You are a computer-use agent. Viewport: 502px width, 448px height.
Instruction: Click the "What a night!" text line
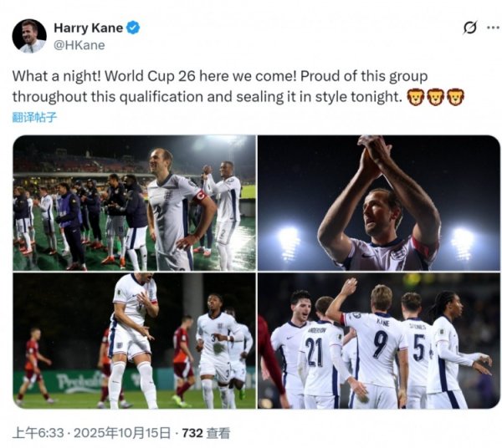click(64, 75)
